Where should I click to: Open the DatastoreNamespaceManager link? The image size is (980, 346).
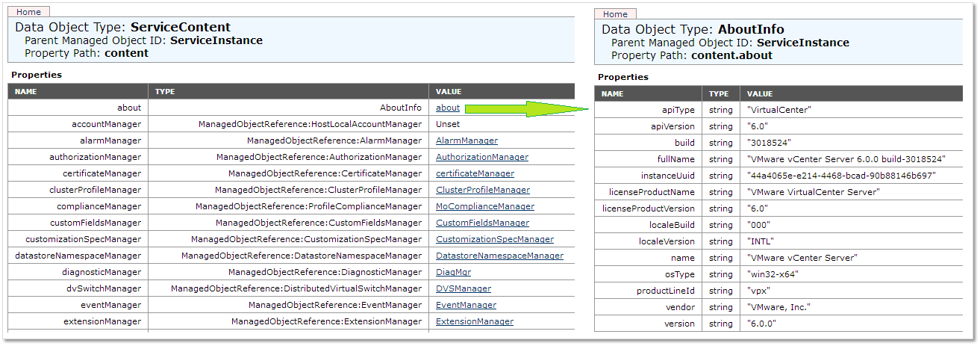499,256
